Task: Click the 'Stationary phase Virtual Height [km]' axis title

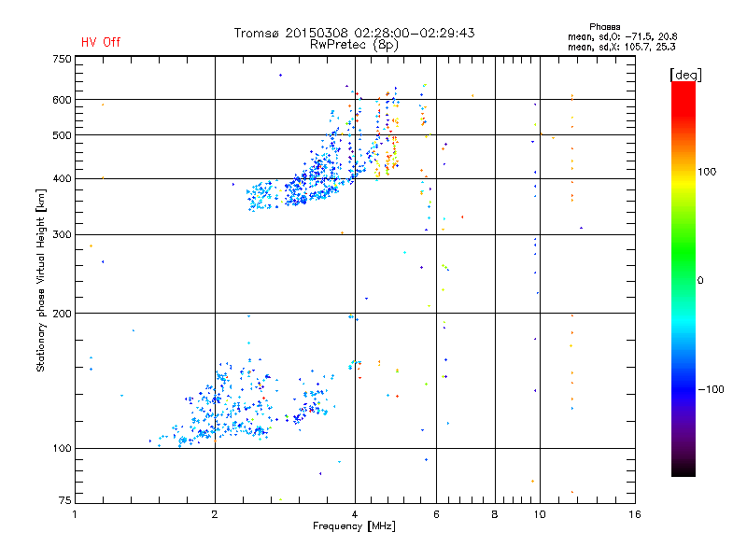Action: [41, 281]
